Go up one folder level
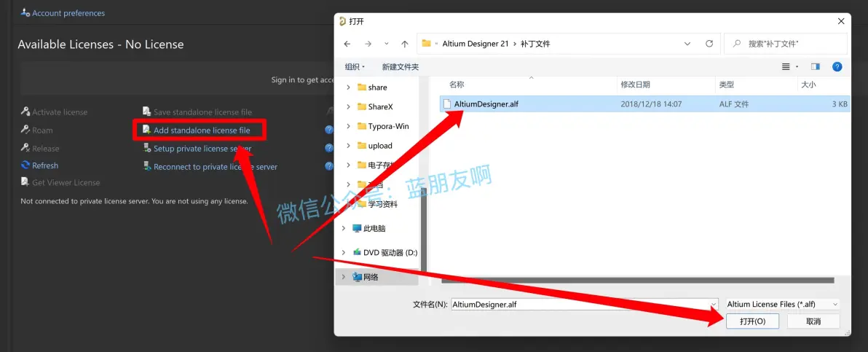Image resolution: width=868 pixels, height=352 pixels. [405, 44]
